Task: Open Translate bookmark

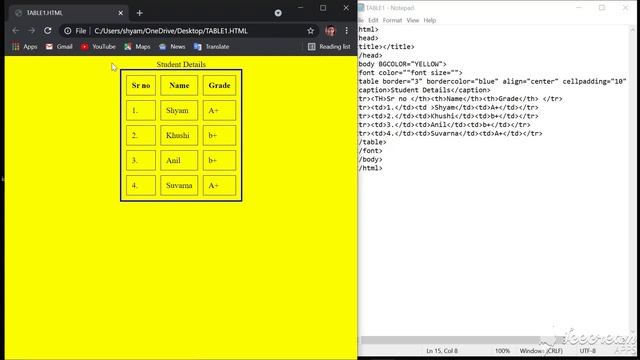Action: tap(211, 47)
